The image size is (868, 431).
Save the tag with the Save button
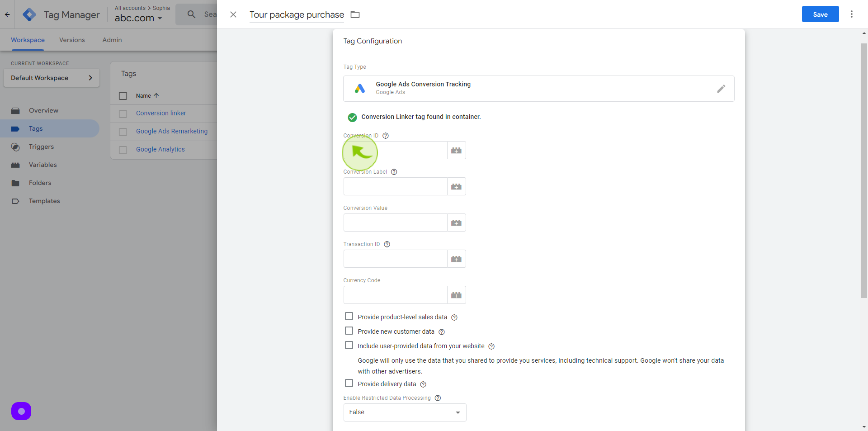pos(820,14)
